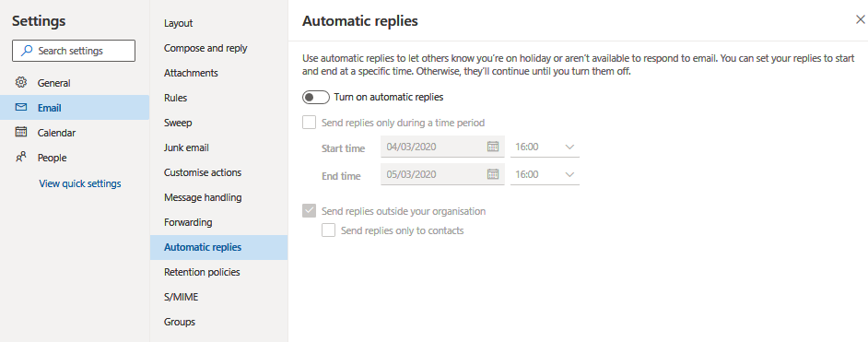This screenshot has width=868, height=342.
Task: Click the Calendar icon in sidebar
Action: (x=21, y=132)
